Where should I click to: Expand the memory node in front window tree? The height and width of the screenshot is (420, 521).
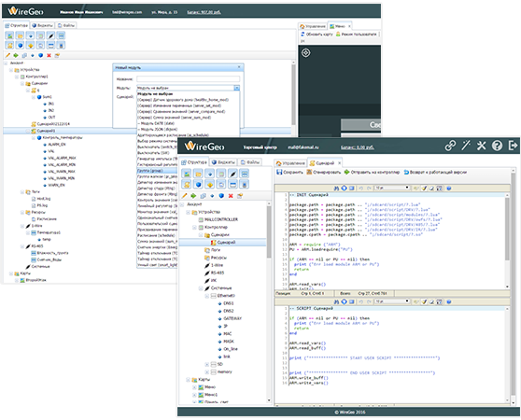pos(206,372)
